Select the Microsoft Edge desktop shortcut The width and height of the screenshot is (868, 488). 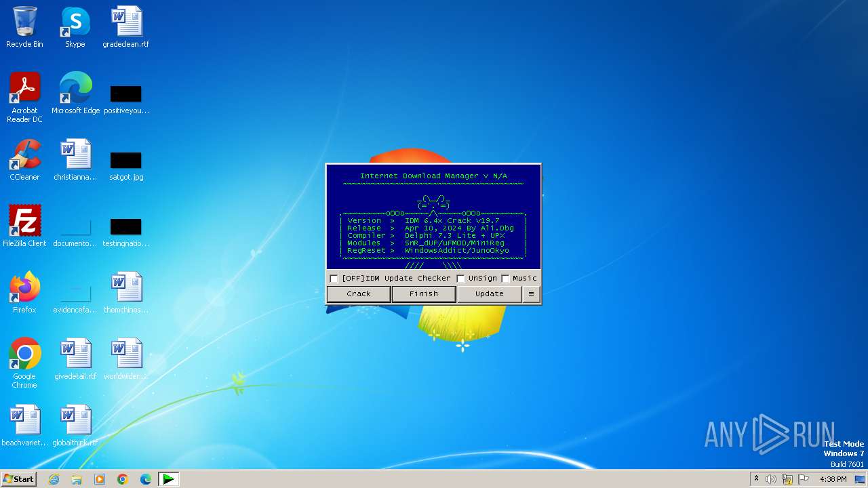[x=75, y=94]
